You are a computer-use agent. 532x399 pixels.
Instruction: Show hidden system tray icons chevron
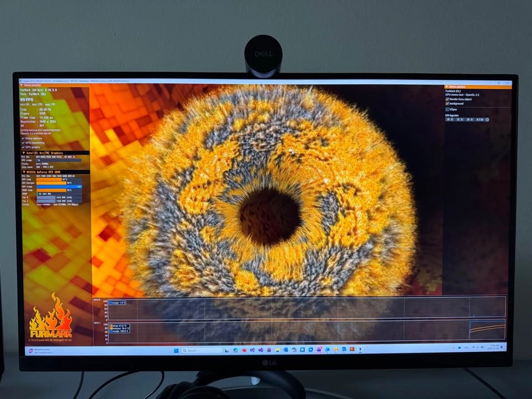point(454,348)
